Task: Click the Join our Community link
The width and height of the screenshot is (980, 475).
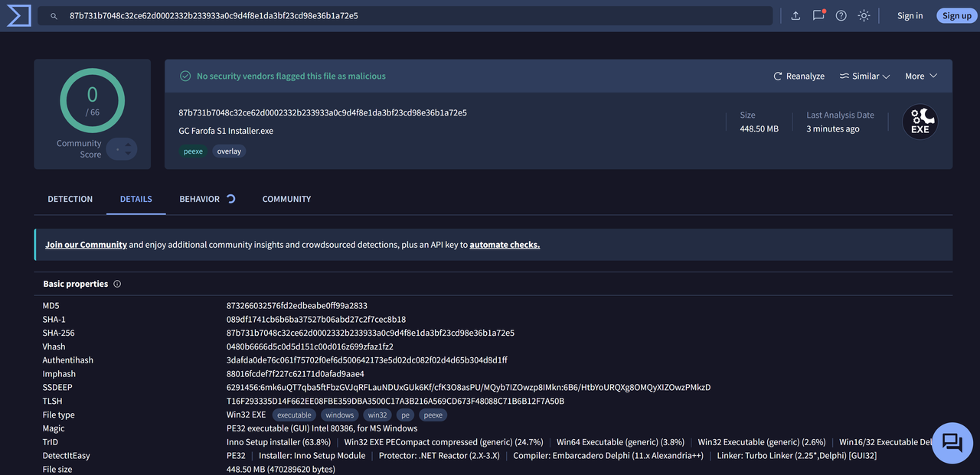Action: [x=86, y=245]
